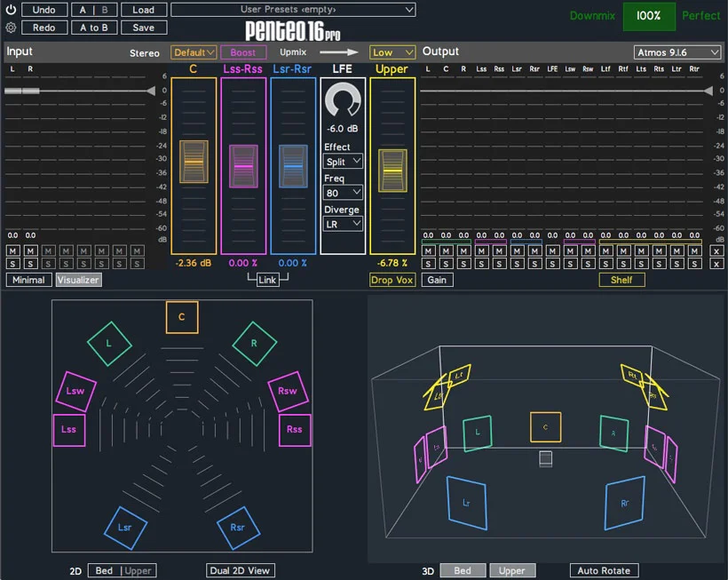This screenshot has height=580, width=728.
Task: Open the Low upmix dropdown
Action: 392,52
